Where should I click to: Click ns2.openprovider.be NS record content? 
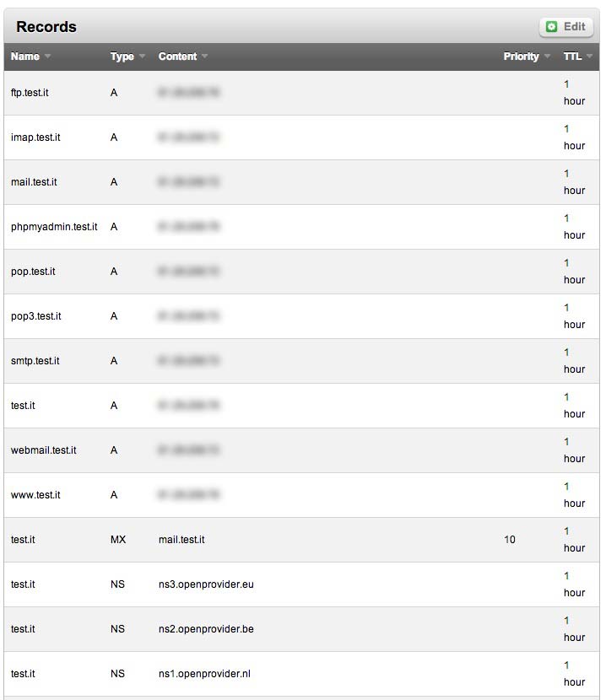click(x=206, y=628)
